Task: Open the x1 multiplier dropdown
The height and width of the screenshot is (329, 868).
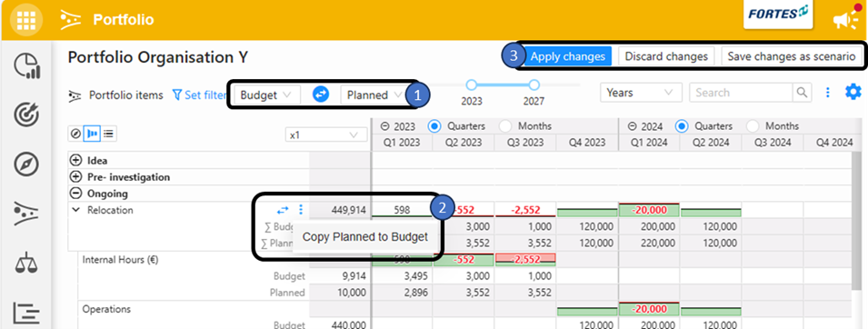Action: click(x=325, y=135)
